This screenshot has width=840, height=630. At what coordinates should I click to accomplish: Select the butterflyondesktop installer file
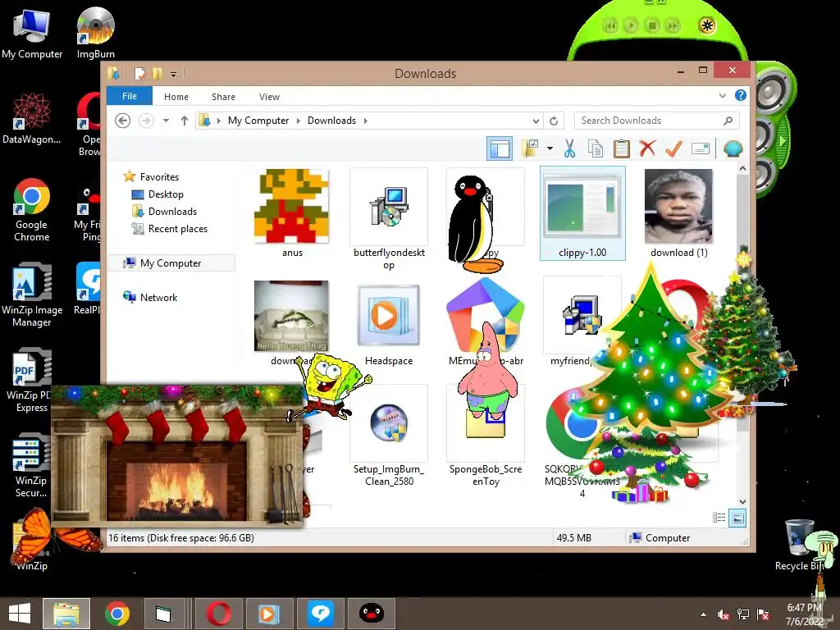(389, 218)
